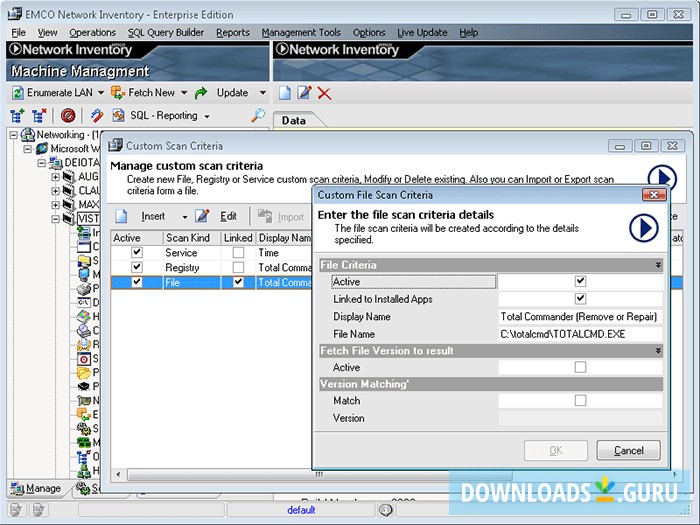700x525 pixels.
Task: Open the SQL - Reporting dropdown arrow
Action: pyautogui.click(x=207, y=117)
